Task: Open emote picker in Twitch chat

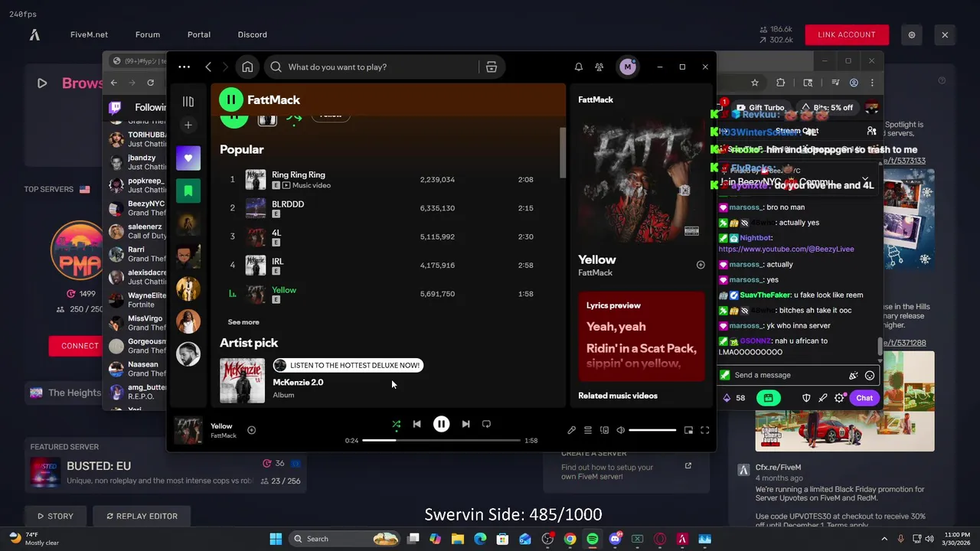Action: [x=870, y=375]
